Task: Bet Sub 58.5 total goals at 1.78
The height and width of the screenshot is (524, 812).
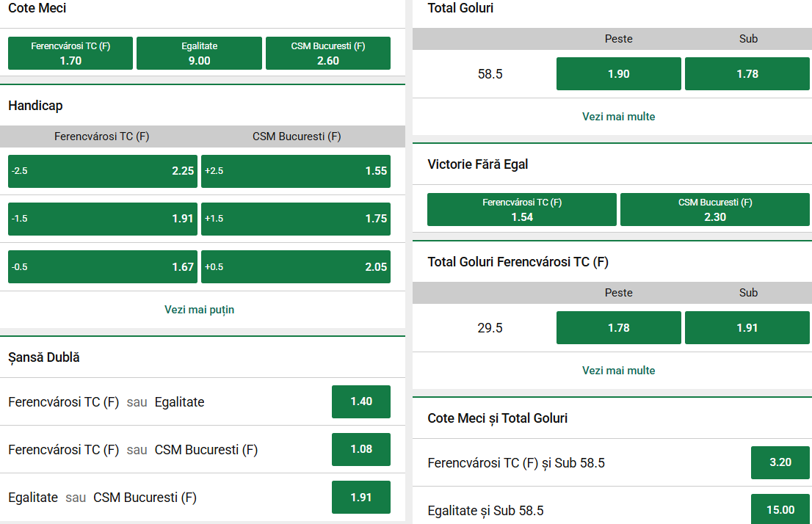Action: tap(747, 74)
